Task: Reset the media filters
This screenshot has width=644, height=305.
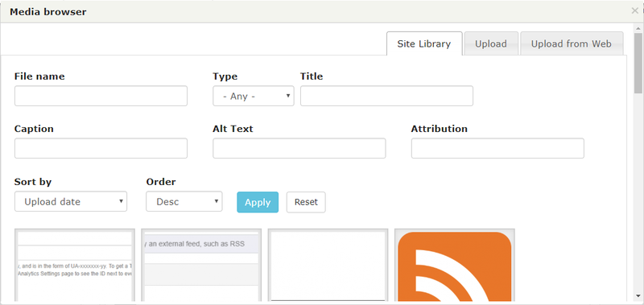Action: [x=306, y=202]
